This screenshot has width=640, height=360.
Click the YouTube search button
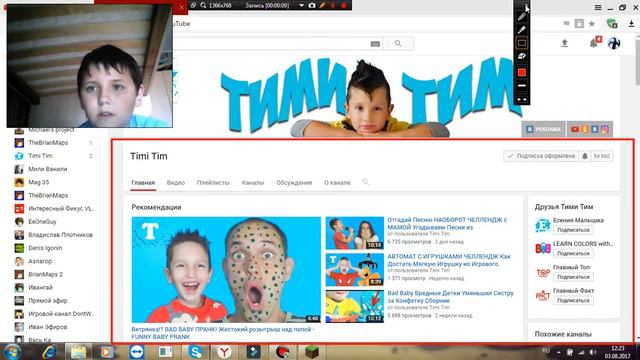(398, 43)
